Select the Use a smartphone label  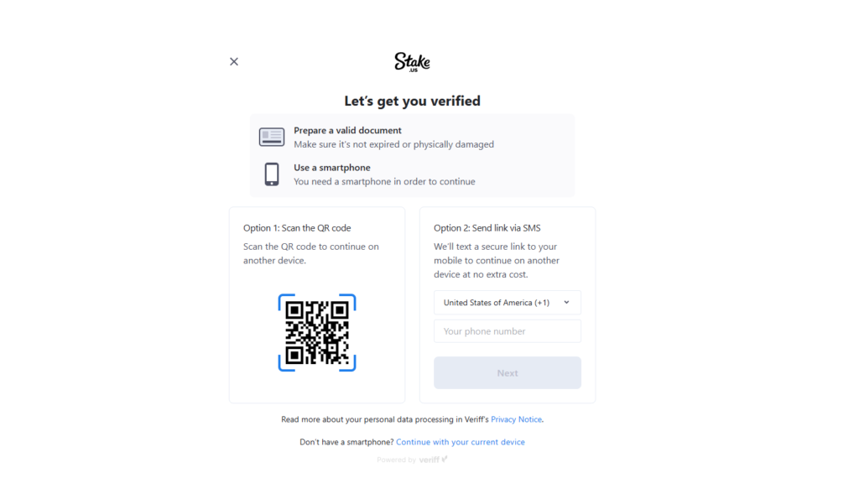tap(331, 168)
